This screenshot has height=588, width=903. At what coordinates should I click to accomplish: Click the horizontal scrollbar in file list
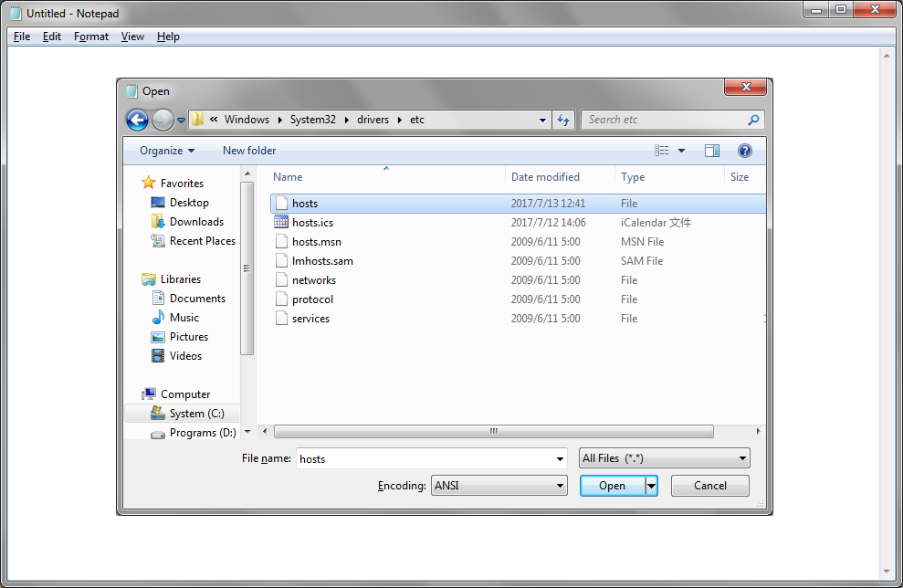click(494, 431)
